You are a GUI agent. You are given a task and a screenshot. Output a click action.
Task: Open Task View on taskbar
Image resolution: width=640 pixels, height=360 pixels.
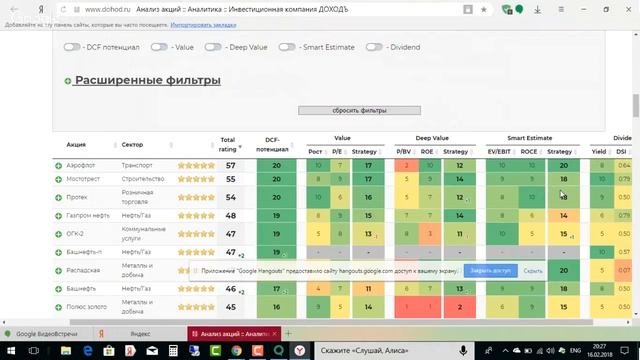click(x=34, y=351)
